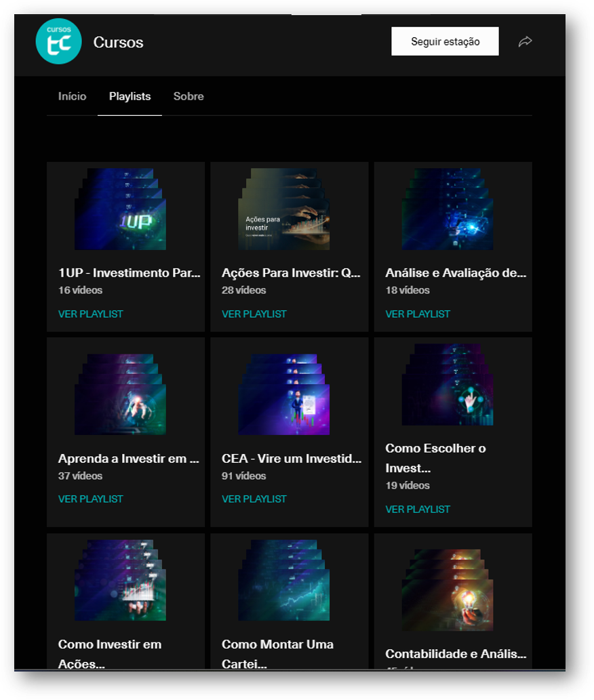Click the CEA playlist thumbnail
This screenshot has width=594, height=700.
(x=283, y=394)
